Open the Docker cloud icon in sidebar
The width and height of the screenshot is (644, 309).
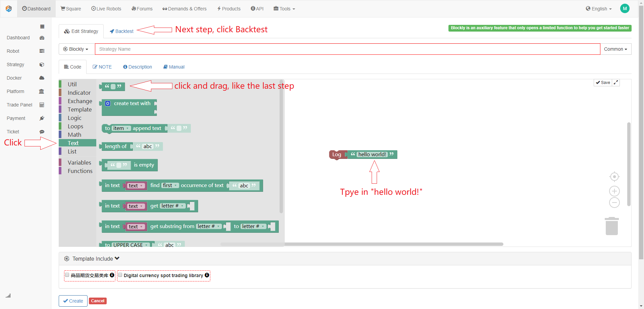(x=42, y=78)
